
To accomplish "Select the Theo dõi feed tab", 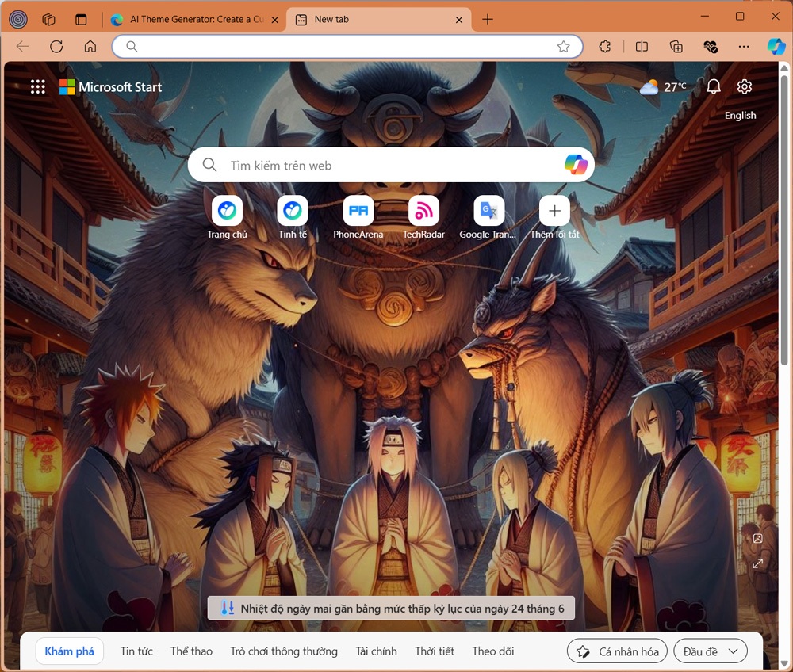I will click(x=493, y=651).
